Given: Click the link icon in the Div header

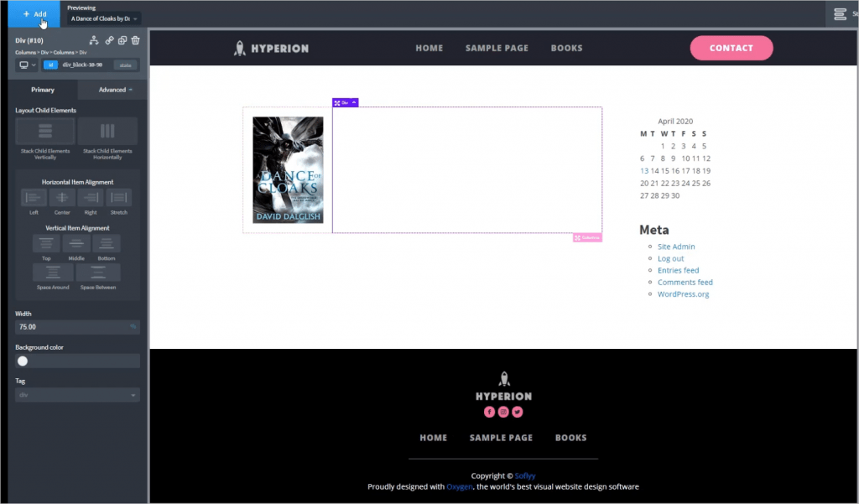Looking at the screenshot, I should click(x=110, y=40).
